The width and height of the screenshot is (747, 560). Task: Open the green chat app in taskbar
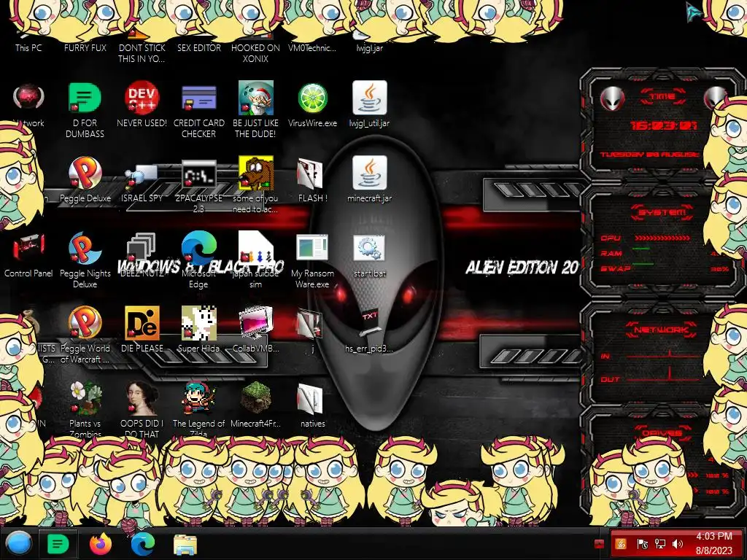[x=58, y=543]
